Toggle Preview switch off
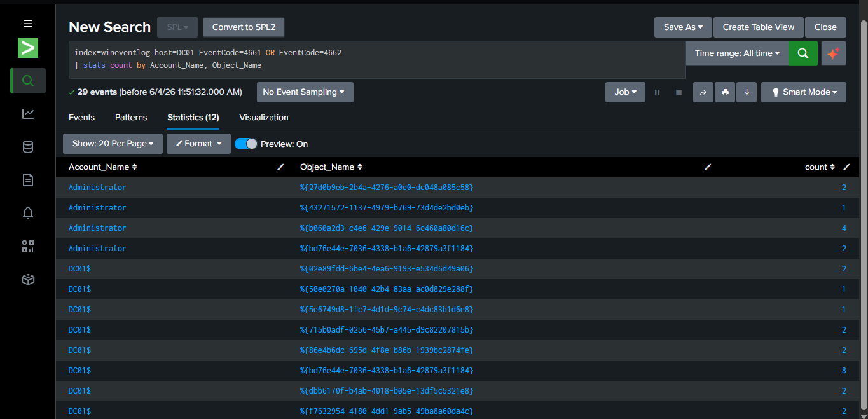868x419 pixels. tap(246, 144)
